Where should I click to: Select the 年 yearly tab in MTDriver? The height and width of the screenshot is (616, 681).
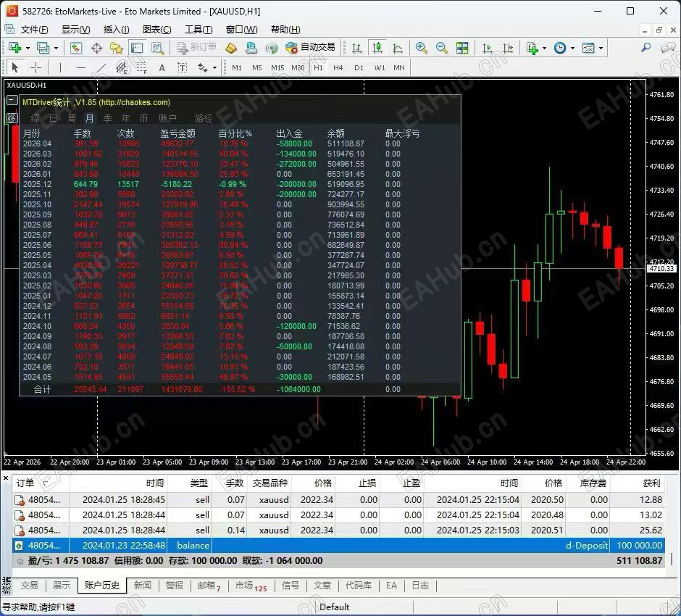tap(125, 118)
